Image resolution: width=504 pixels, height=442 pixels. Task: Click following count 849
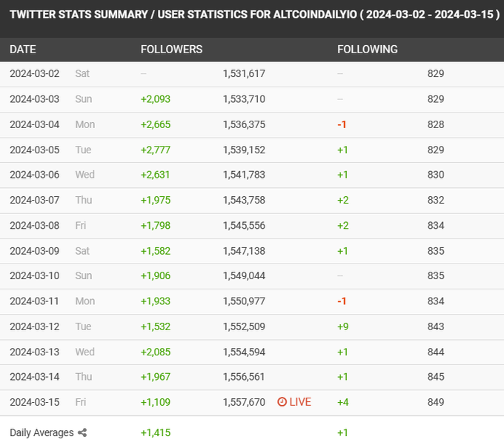coord(436,402)
